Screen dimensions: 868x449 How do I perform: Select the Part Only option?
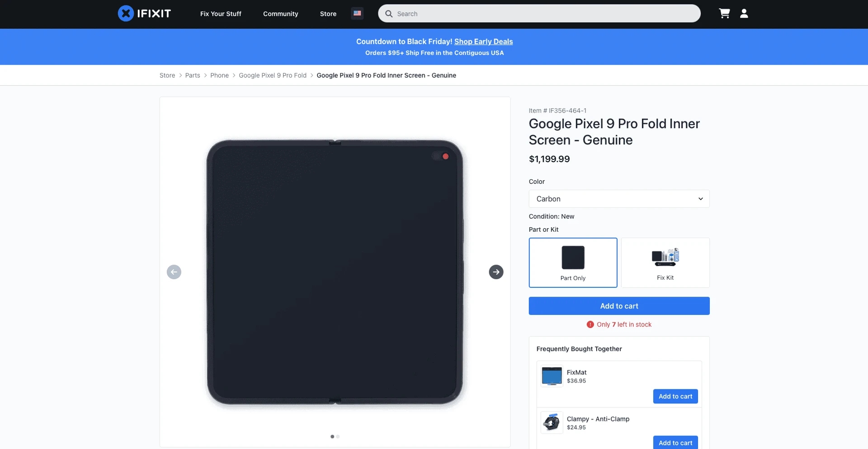(573, 262)
